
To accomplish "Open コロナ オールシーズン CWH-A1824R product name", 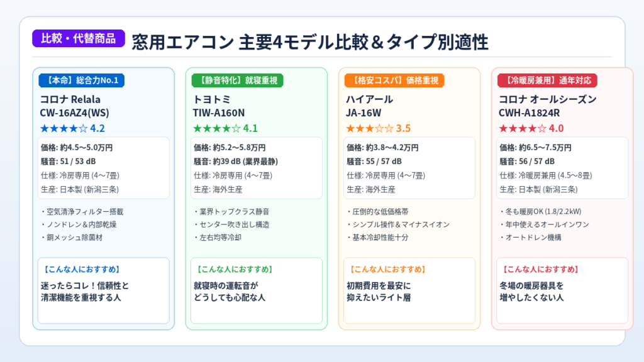I will pyautogui.click(x=548, y=106).
